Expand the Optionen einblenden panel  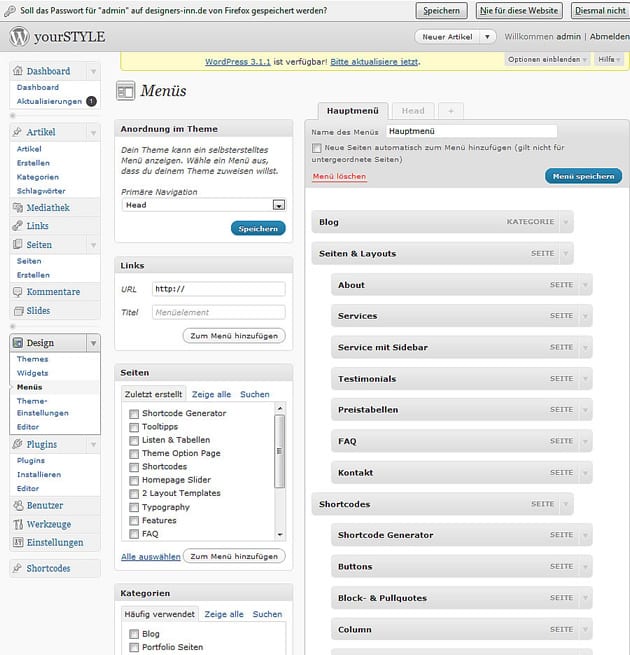click(x=547, y=60)
